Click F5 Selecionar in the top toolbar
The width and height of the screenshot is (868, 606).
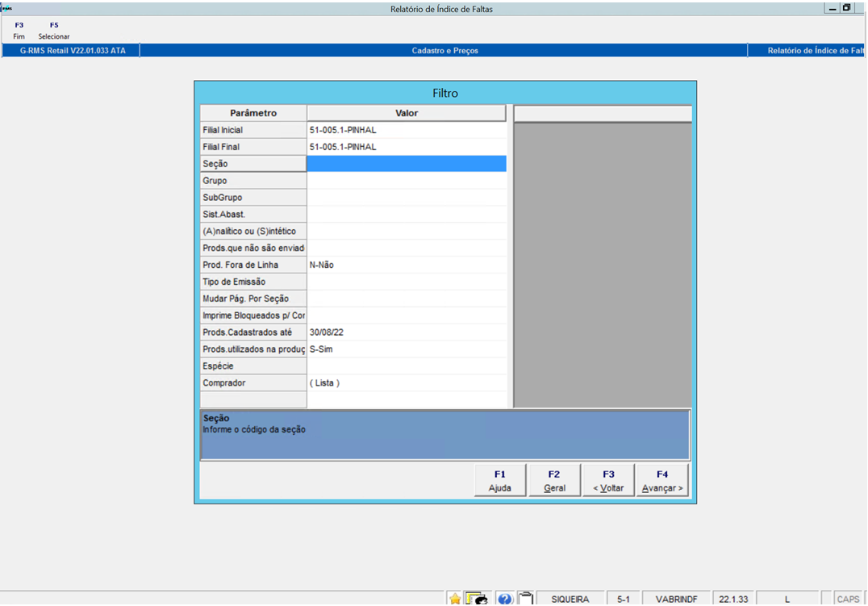pos(54,31)
